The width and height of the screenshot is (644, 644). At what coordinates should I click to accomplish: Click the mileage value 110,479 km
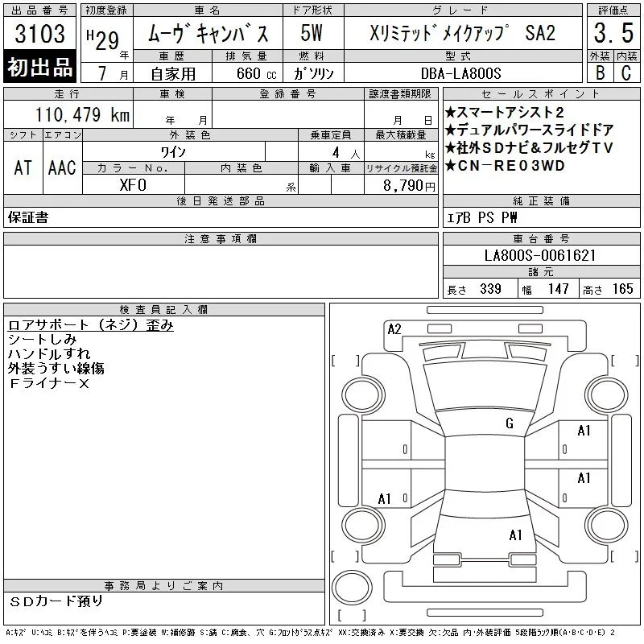[82, 114]
